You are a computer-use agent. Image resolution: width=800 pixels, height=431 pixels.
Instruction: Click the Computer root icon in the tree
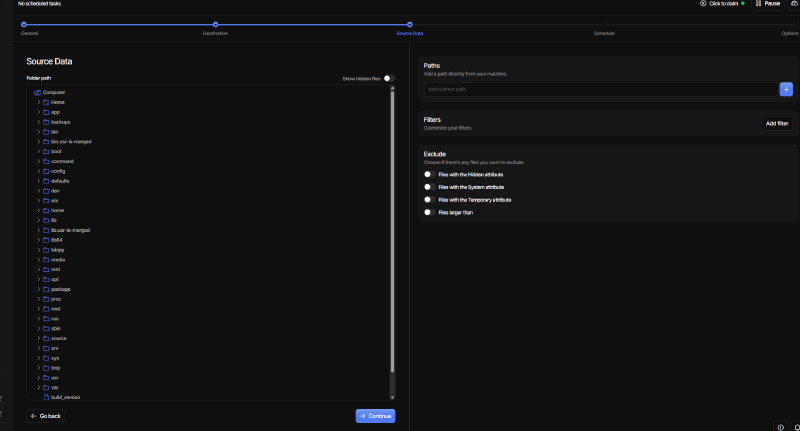pos(37,92)
